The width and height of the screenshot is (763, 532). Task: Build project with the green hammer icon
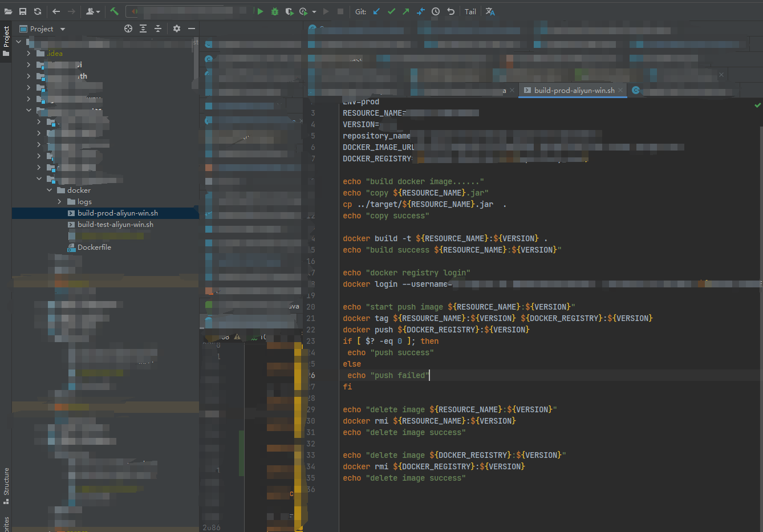(x=114, y=11)
